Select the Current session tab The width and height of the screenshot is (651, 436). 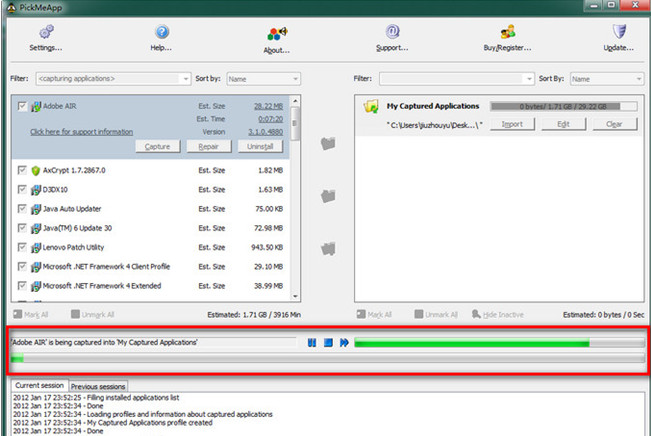(39, 386)
